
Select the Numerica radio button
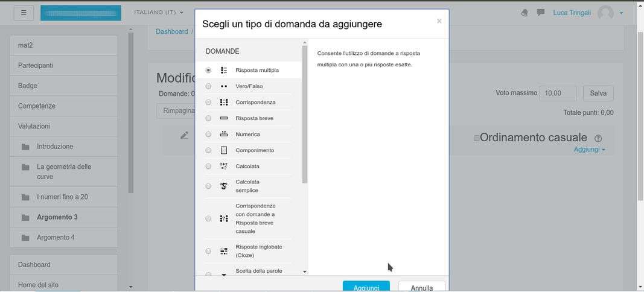(x=208, y=135)
